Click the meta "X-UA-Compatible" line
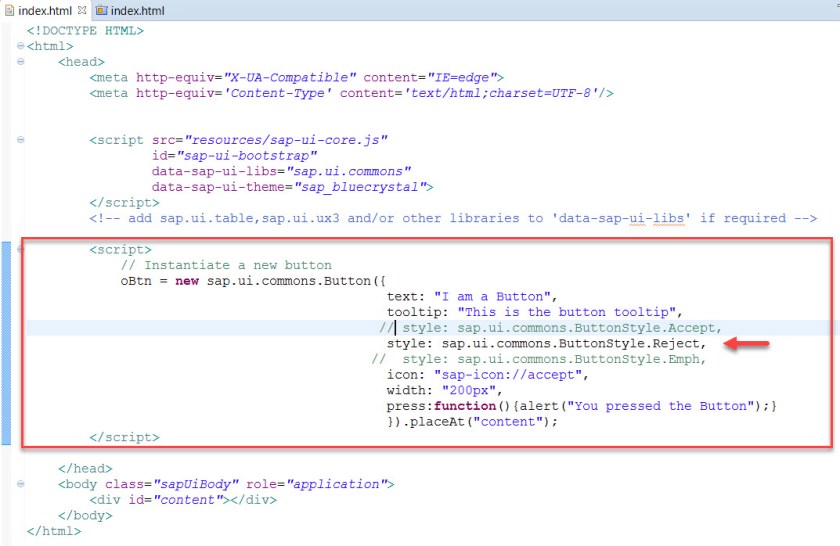This screenshot has height=546, width=840. [x=296, y=77]
